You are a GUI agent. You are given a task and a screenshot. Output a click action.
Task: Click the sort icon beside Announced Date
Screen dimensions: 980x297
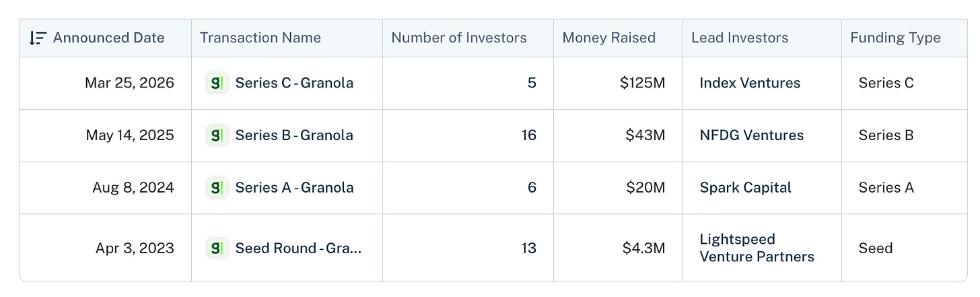point(38,38)
